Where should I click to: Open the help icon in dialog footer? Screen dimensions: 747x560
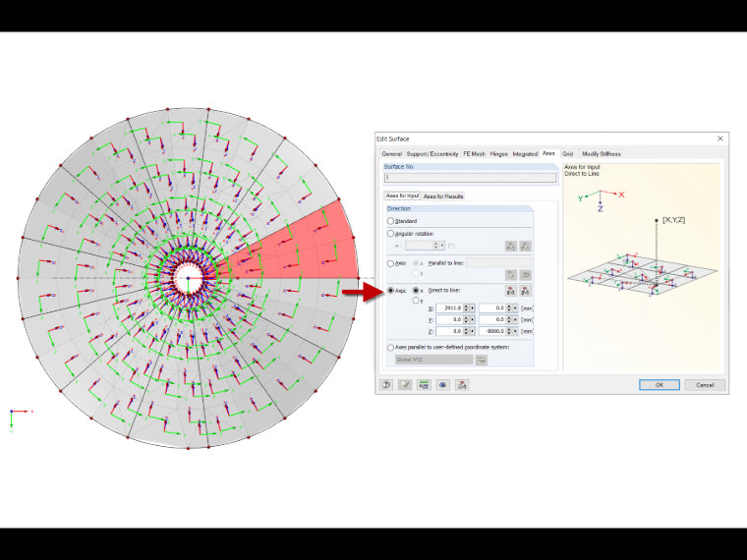click(x=386, y=385)
